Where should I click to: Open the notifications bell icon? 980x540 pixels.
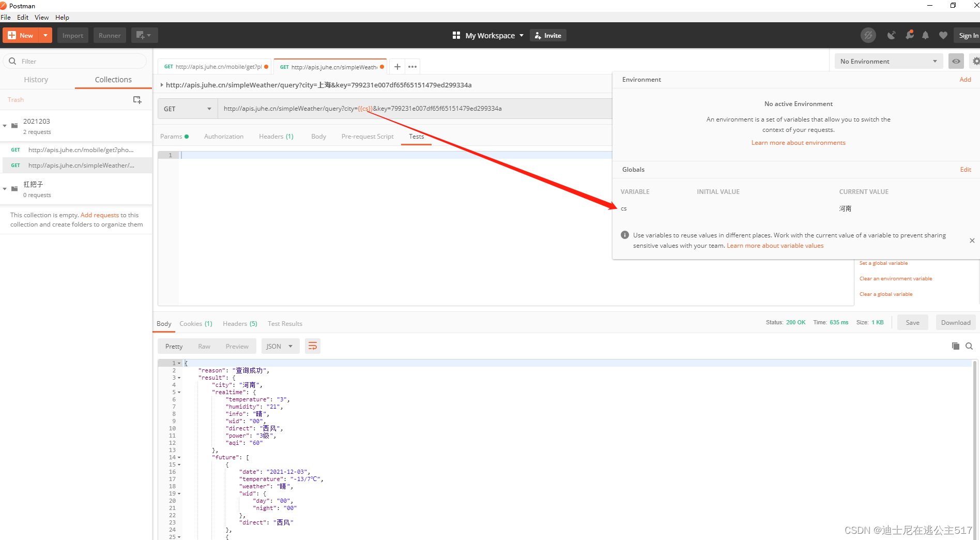point(926,35)
